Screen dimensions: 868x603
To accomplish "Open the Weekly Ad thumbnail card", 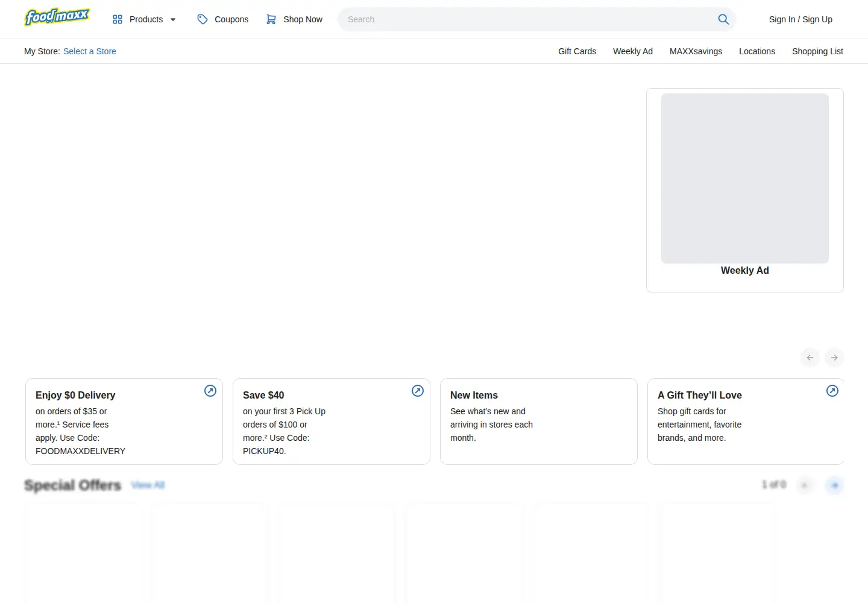I will point(745,190).
